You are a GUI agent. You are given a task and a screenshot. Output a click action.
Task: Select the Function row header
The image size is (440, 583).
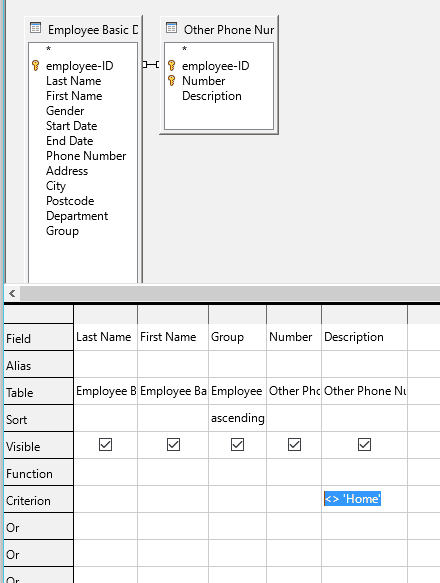pyautogui.click(x=39, y=472)
